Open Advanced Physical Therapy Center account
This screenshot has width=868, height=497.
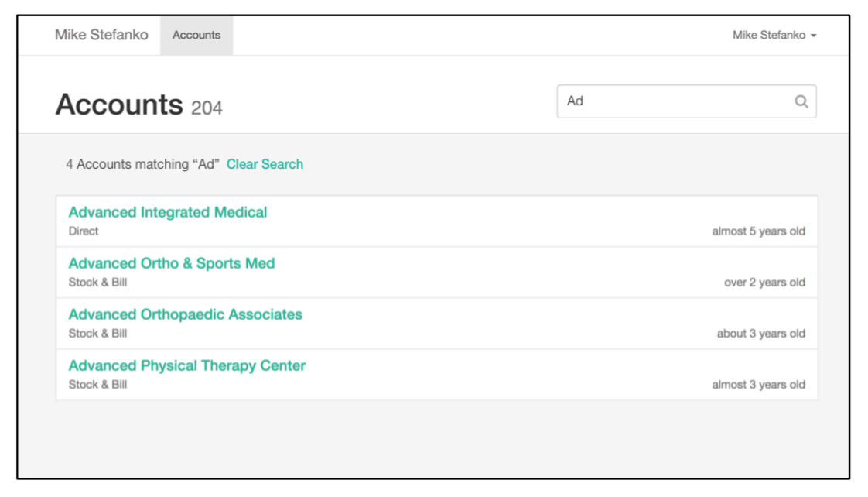point(187,365)
